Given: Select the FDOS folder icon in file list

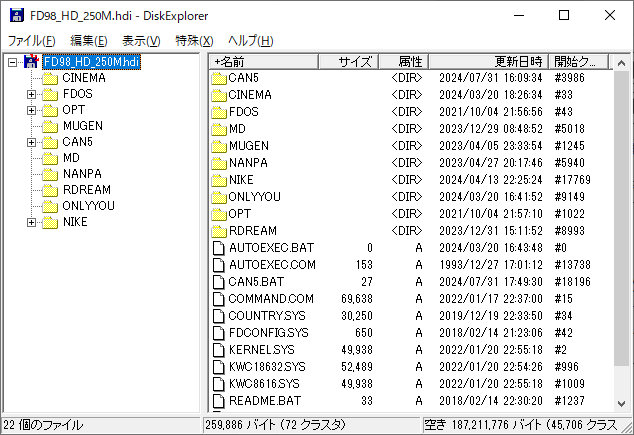Looking at the screenshot, I should point(220,112).
